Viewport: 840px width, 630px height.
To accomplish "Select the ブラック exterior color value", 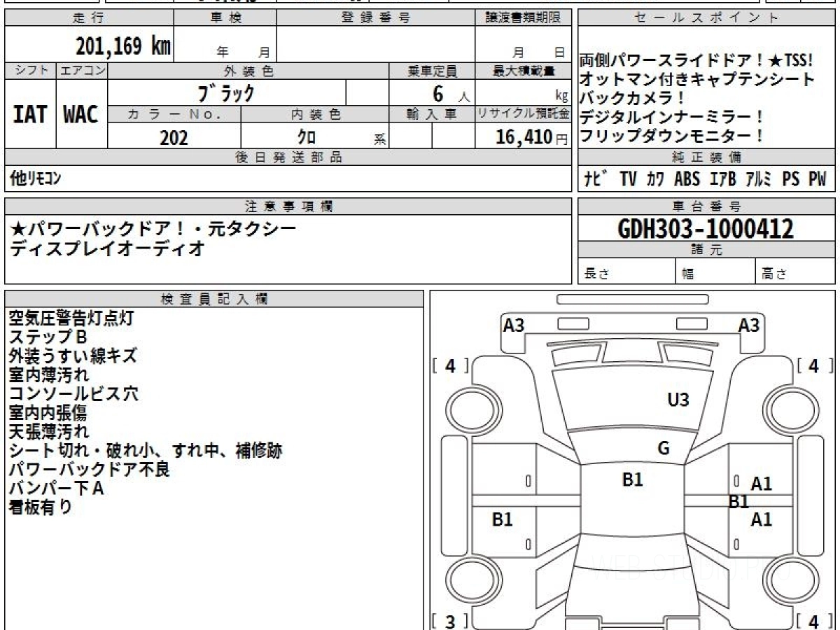I will pyautogui.click(x=226, y=93).
